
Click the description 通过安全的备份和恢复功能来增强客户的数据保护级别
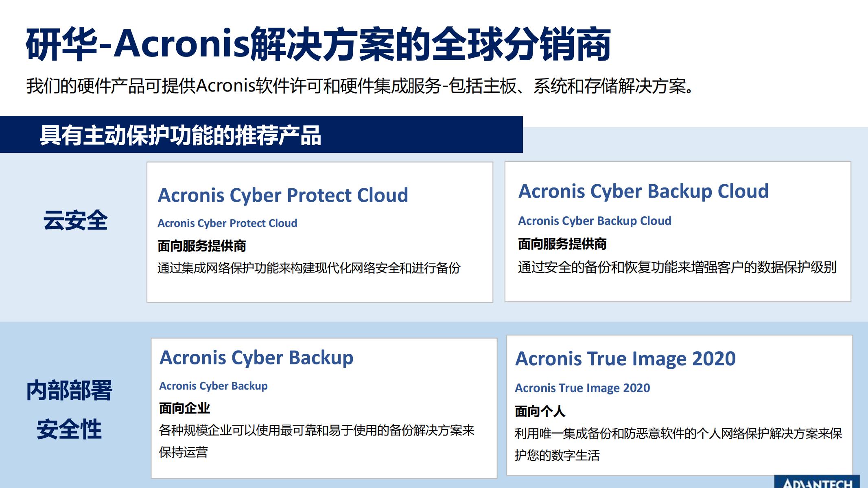pos(677,267)
